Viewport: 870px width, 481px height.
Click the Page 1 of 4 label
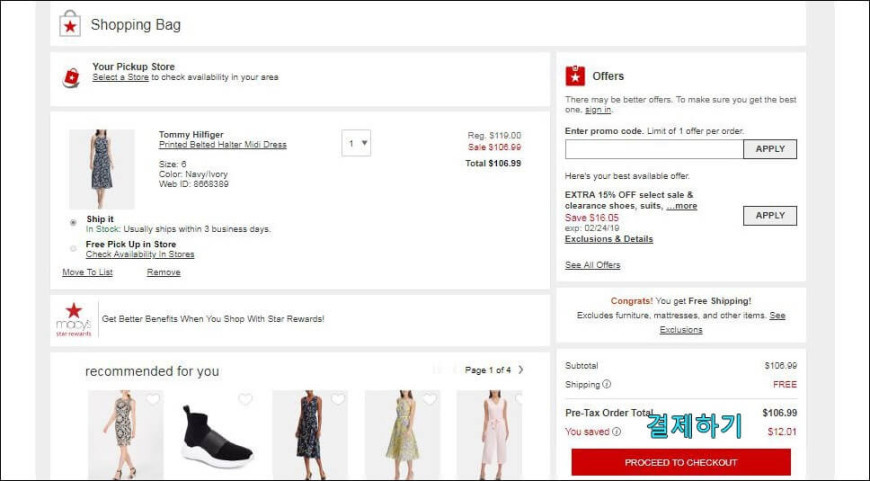pyautogui.click(x=488, y=370)
